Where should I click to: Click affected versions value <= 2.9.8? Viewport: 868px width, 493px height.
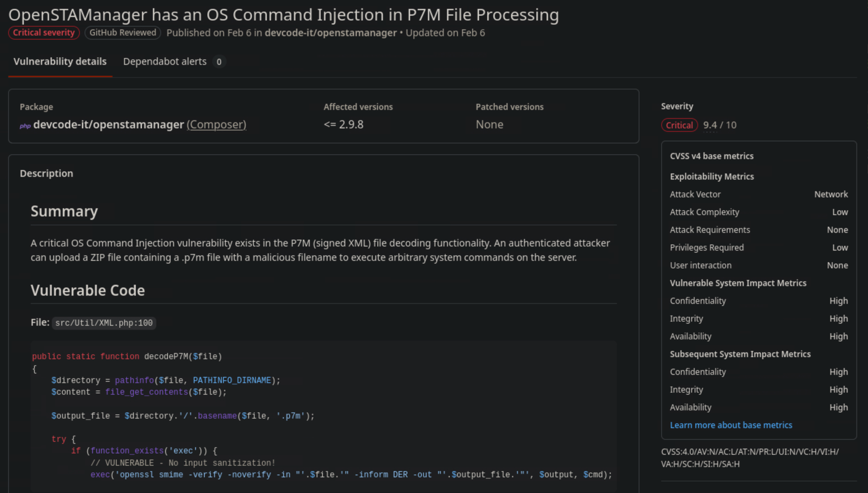click(344, 125)
